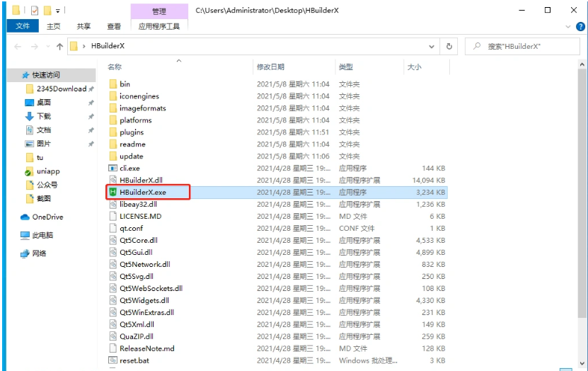The width and height of the screenshot is (588, 371).
Task: Click the file list scroll down arrow
Action: click(582, 363)
